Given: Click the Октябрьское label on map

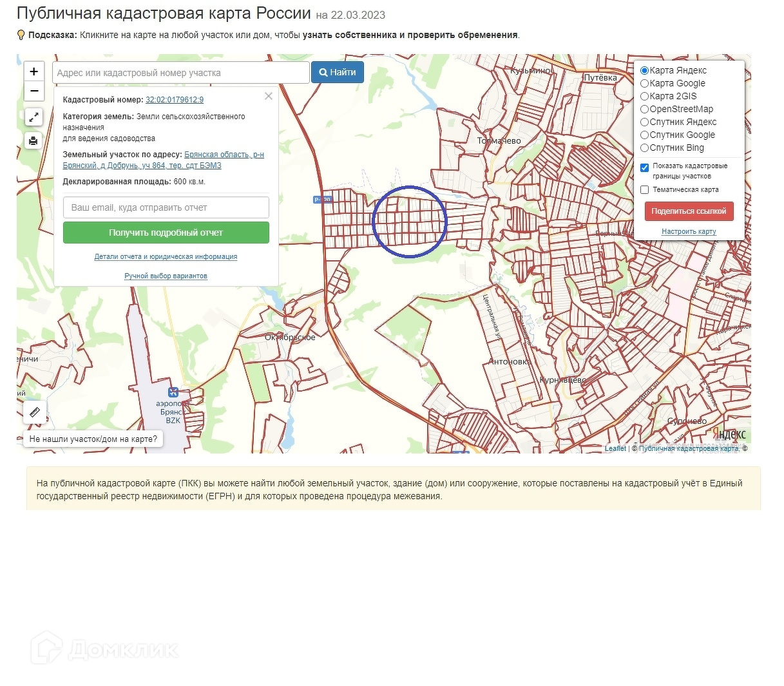Looking at the screenshot, I should click(290, 337).
